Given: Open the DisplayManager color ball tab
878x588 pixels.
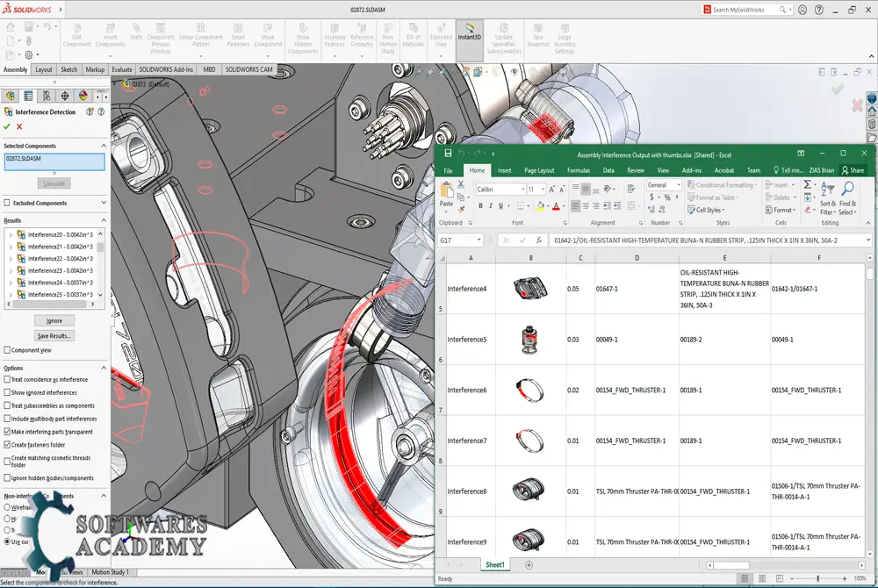Looking at the screenshot, I should 83,96.
